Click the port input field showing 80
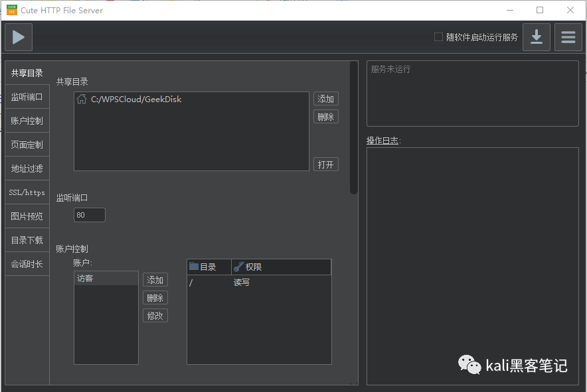Image resolution: width=587 pixels, height=392 pixels. (x=90, y=215)
